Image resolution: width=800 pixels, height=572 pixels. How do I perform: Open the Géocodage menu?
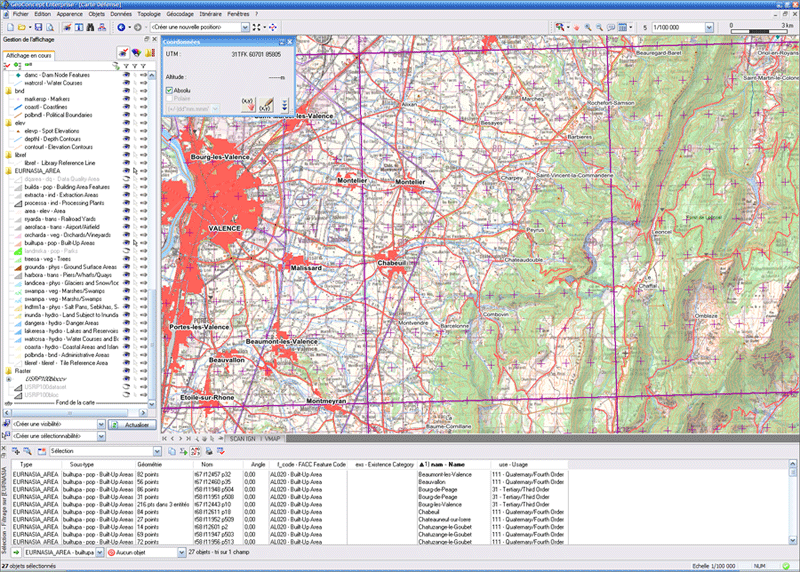pyautogui.click(x=180, y=14)
